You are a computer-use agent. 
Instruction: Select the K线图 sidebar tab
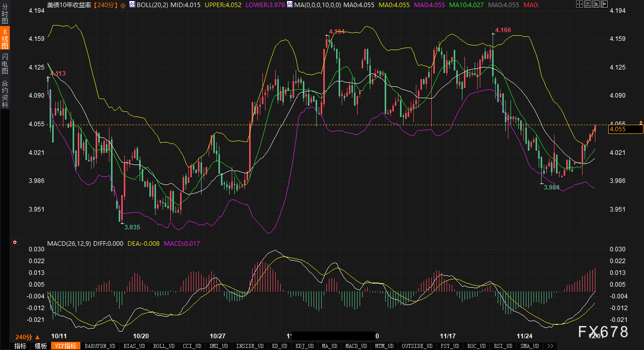click(x=5, y=39)
